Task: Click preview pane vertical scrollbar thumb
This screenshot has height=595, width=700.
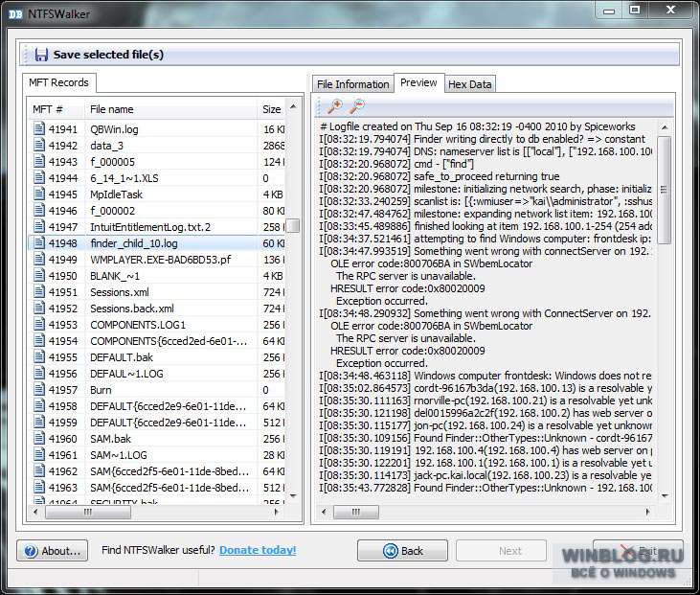Action: pos(665,190)
